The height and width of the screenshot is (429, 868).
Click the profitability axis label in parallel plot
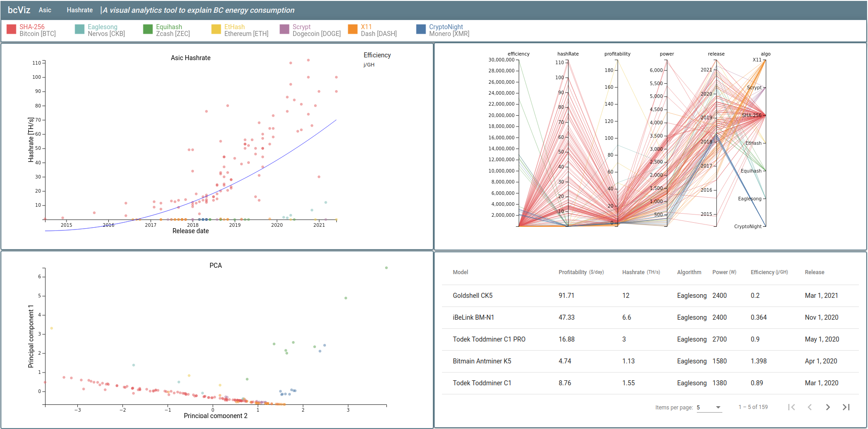617,54
